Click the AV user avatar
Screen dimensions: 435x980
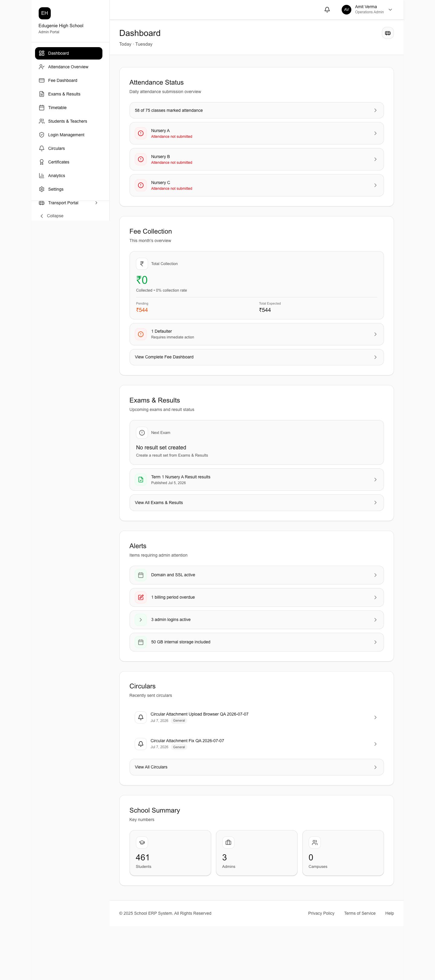(x=346, y=9)
